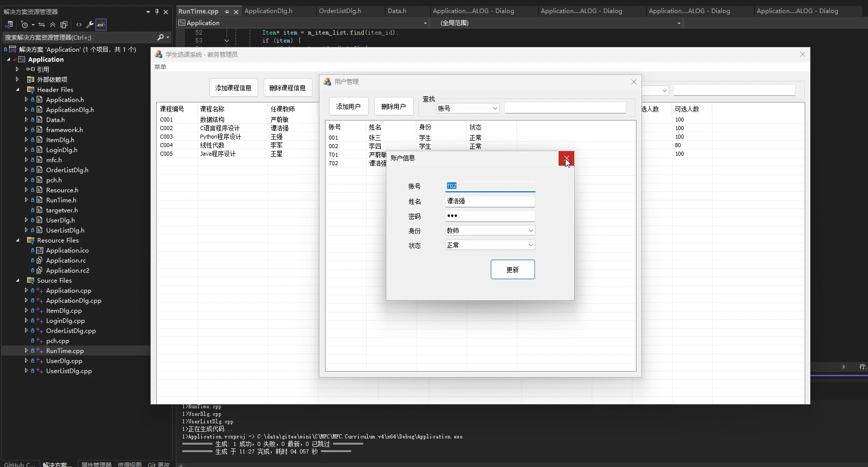Open the 查找 账号 search-field combo box
This screenshot has height=467, width=868.
[x=468, y=108]
